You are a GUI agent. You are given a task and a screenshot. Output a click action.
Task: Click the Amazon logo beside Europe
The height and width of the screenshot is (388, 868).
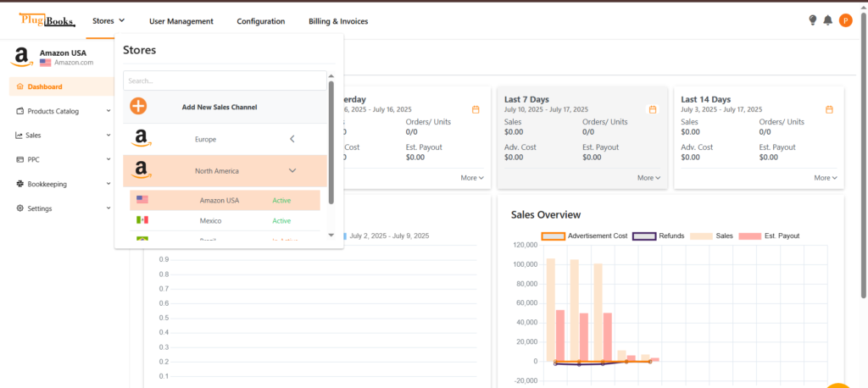(142, 138)
